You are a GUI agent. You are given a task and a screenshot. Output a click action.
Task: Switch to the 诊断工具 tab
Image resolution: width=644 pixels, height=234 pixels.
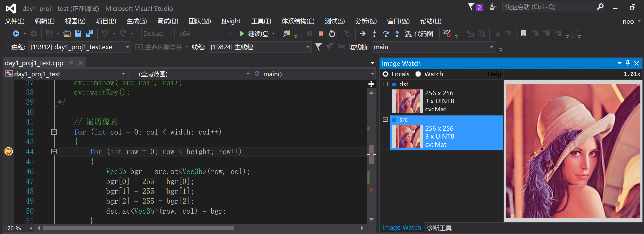(x=439, y=228)
